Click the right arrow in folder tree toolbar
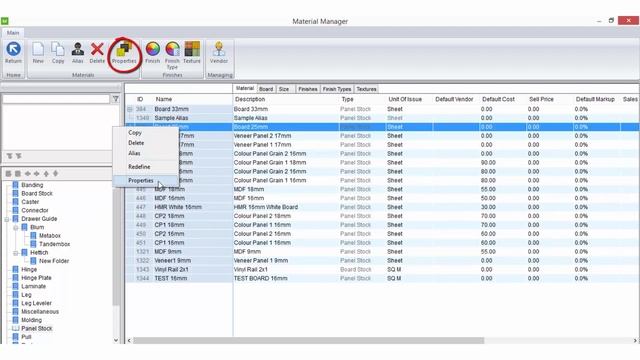Viewport: 640px width, 360px height. tap(37, 173)
